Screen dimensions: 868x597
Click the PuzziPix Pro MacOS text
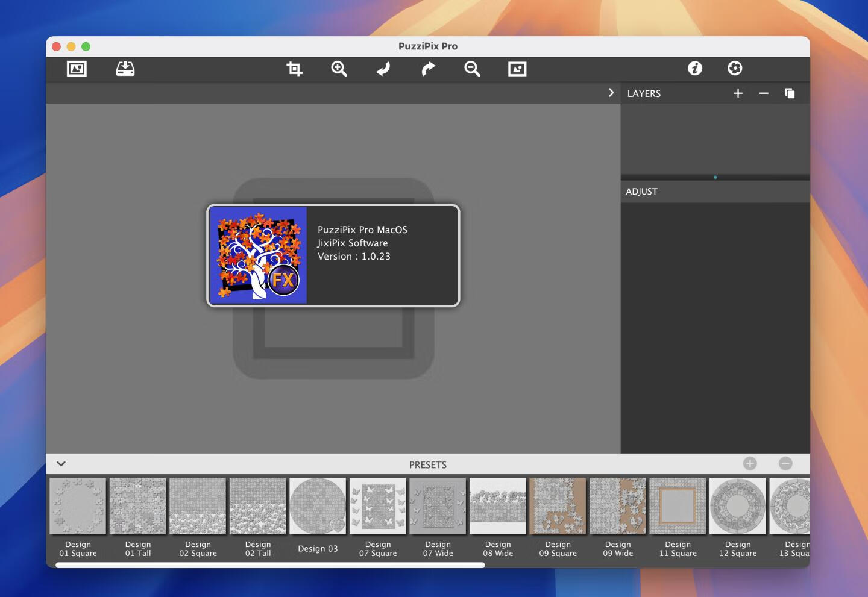[362, 230]
